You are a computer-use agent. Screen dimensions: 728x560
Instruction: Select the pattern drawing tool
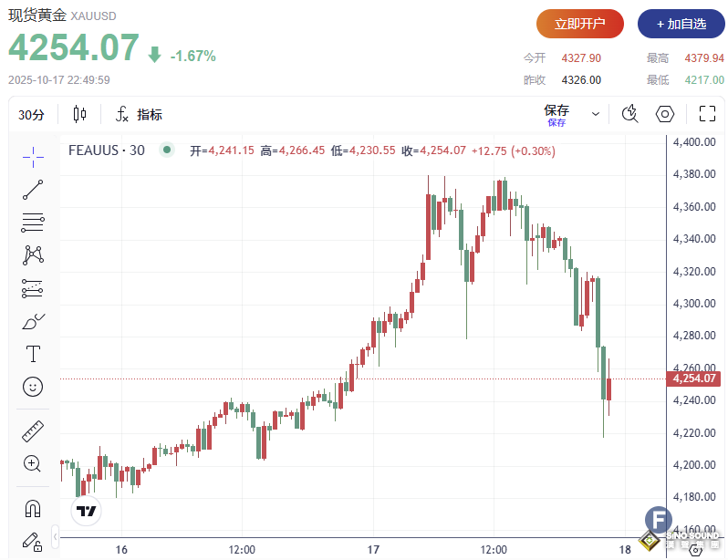(x=33, y=254)
